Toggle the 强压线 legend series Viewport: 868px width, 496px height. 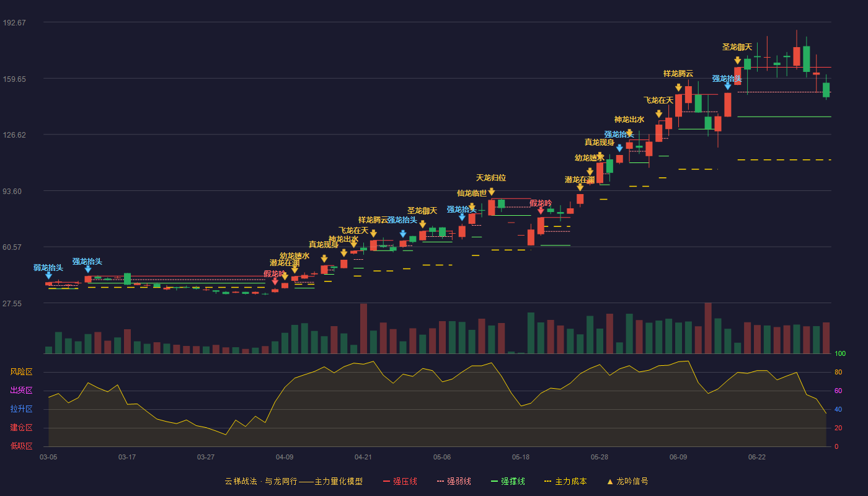pyautogui.click(x=400, y=481)
